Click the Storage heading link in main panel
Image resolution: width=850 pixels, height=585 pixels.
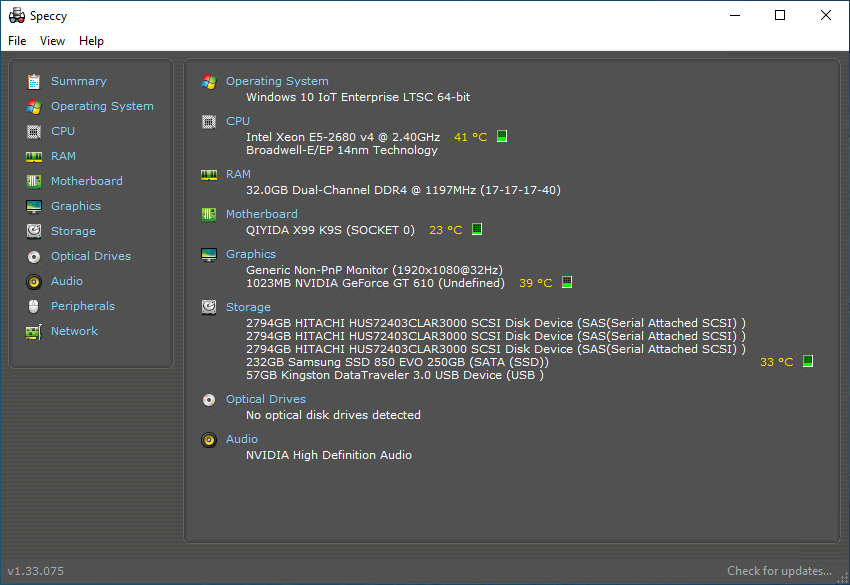tap(248, 307)
